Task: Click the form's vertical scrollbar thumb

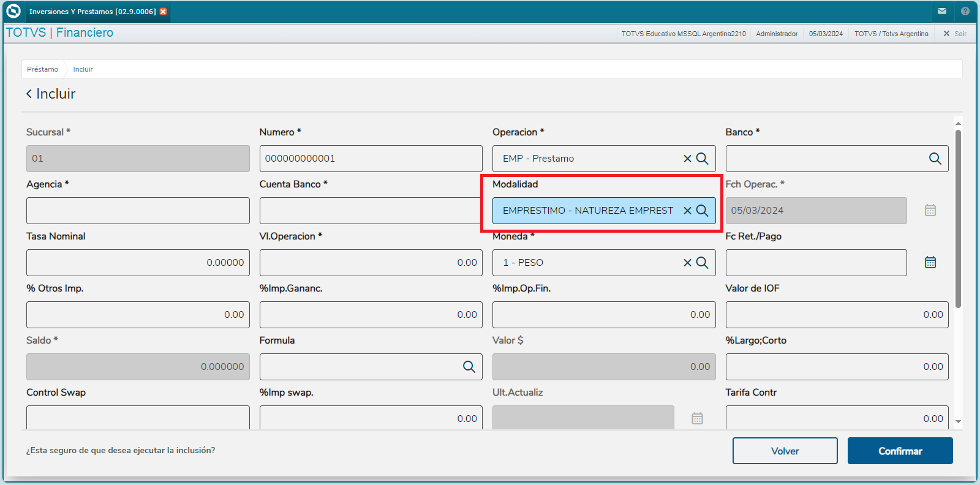Action: coord(958,219)
